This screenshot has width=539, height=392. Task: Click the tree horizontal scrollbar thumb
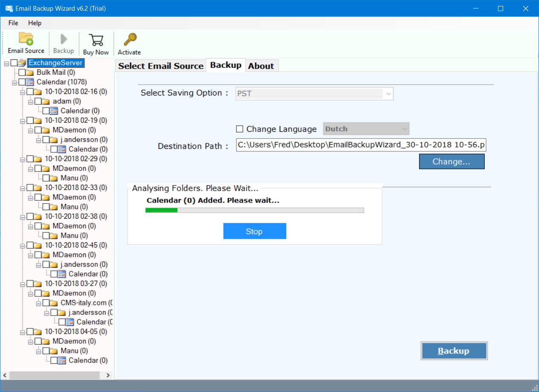(55, 375)
